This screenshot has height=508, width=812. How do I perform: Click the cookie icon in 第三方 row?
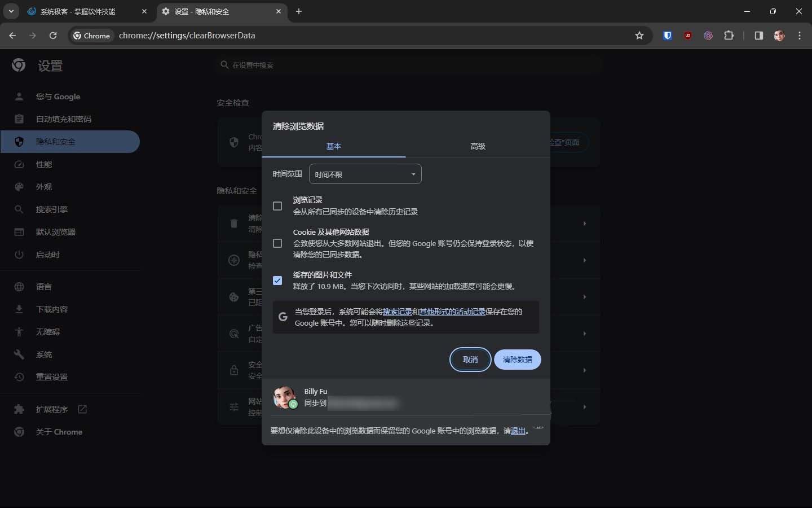point(234,297)
